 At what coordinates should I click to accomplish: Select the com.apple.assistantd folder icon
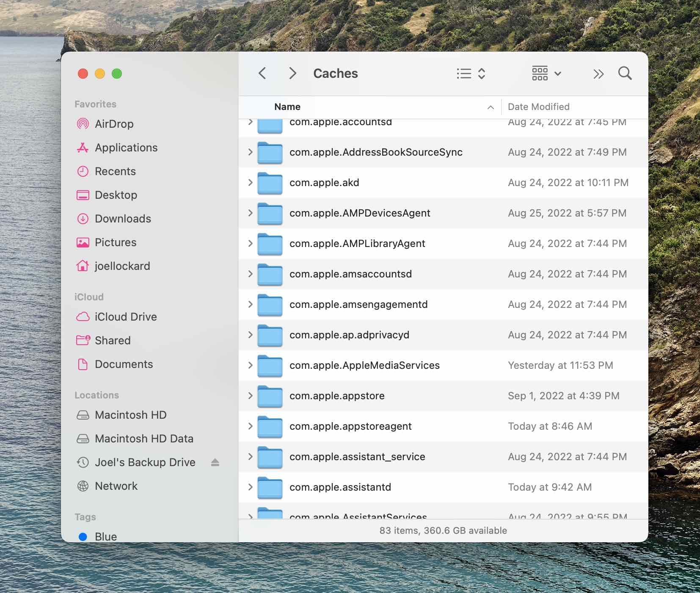click(x=270, y=488)
